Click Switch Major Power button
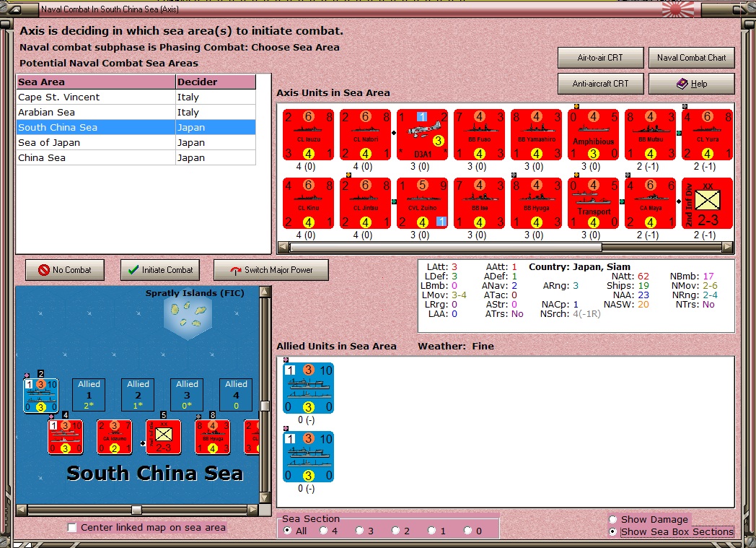This screenshot has width=756, height=548. point(271,270)
